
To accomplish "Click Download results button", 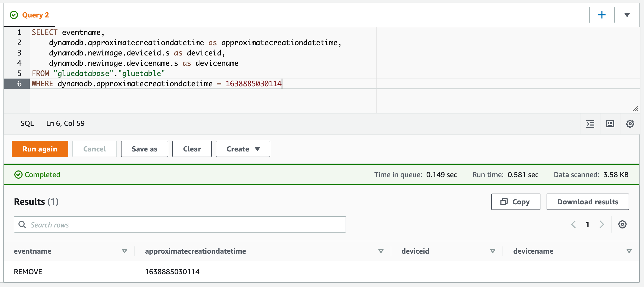I will (588, 202).
